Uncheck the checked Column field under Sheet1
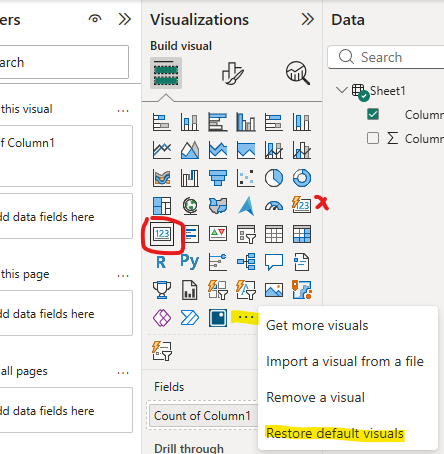This screenshot has width=444, height=454. pos(373,114)
